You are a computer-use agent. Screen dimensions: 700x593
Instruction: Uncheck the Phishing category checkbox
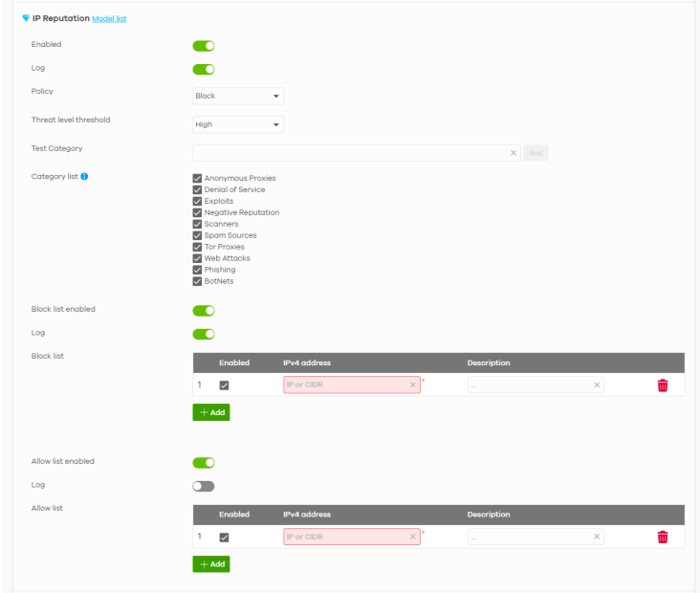click(198, 270)
